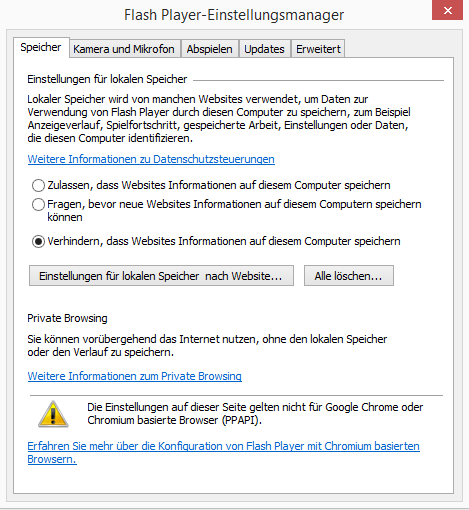This screenshot has height=510, width=469.
Task: Switch to the Speicher tab
Action: click(x=41, y=47)
